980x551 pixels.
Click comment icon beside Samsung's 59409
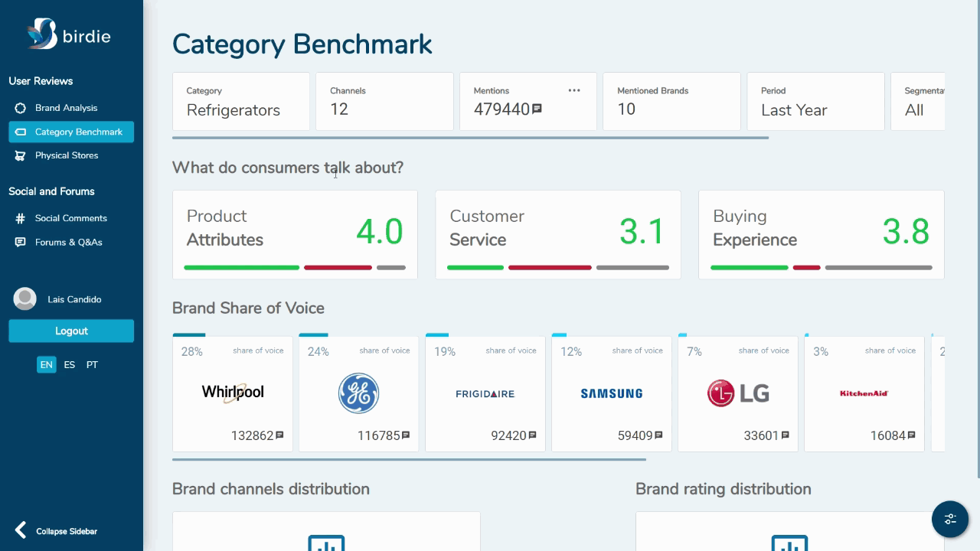coord(658,435)
